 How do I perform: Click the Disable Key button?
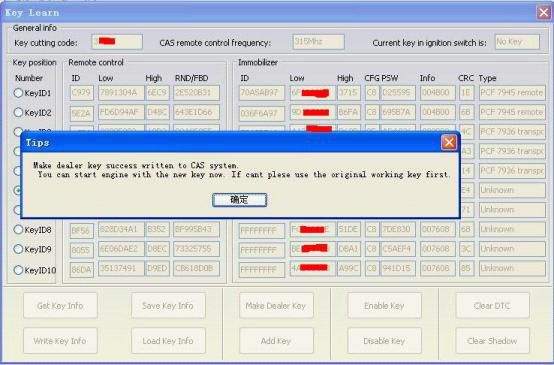coord(384,341)
